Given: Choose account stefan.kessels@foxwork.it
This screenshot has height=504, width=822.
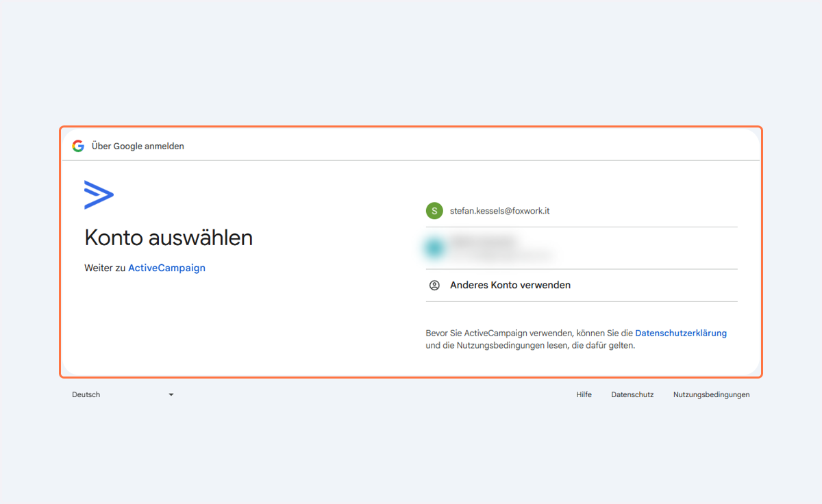Looking at the screenshot, I should coord(582,211).
